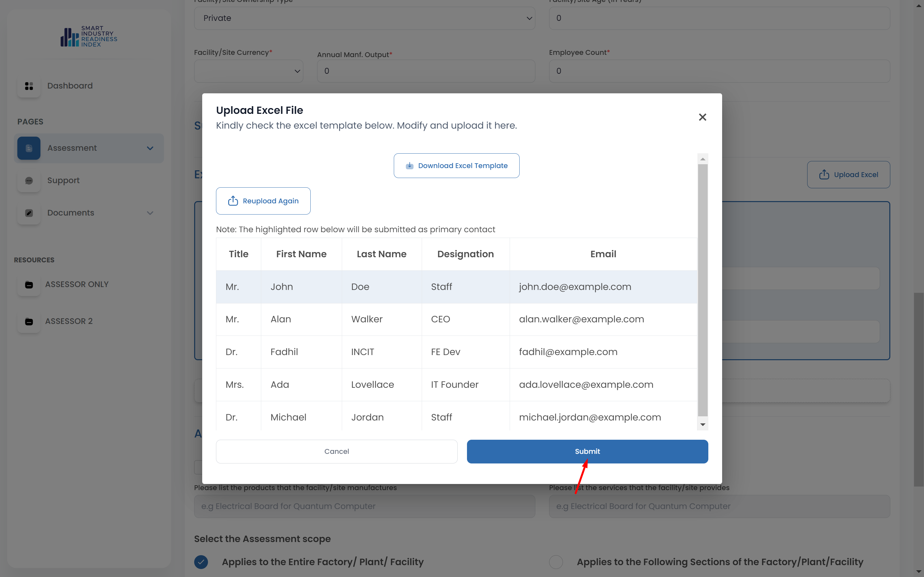Click the Support chat icon
This screenshot has height=577, width=924.
(29, 181)
